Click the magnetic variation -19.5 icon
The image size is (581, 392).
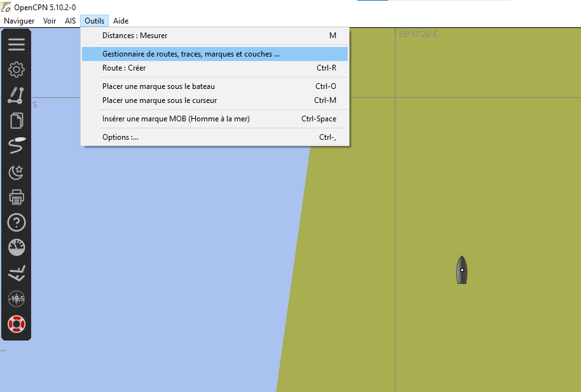(17, 299)
